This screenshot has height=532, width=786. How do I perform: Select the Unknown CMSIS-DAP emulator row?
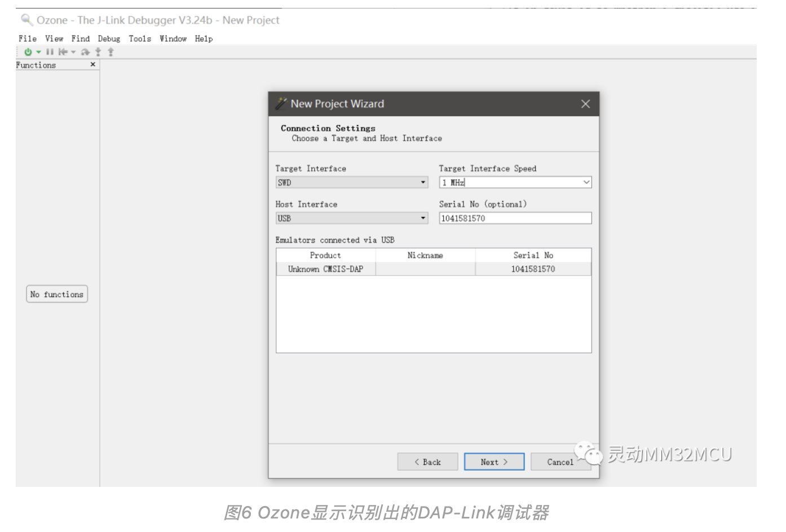(434, 269)
